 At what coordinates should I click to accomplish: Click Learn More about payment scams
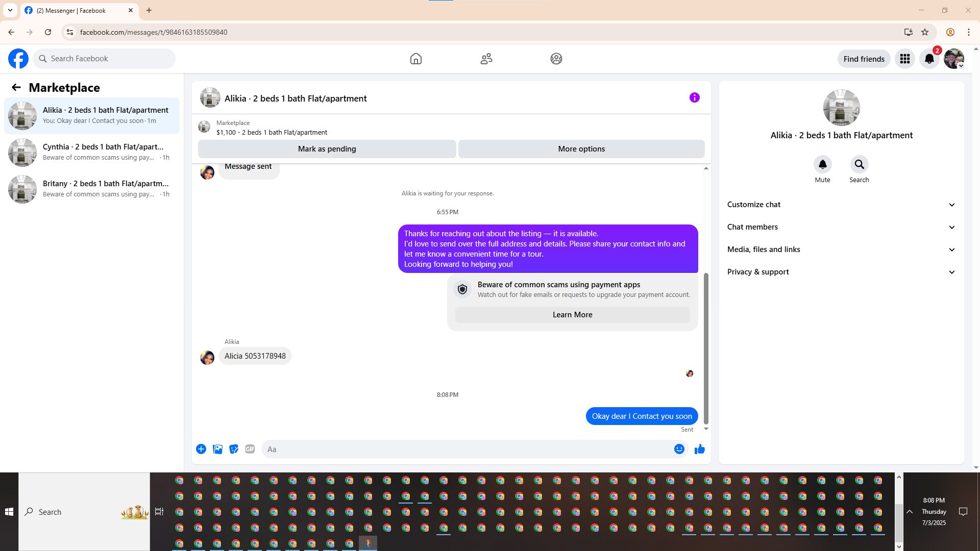tap(572, 315)
